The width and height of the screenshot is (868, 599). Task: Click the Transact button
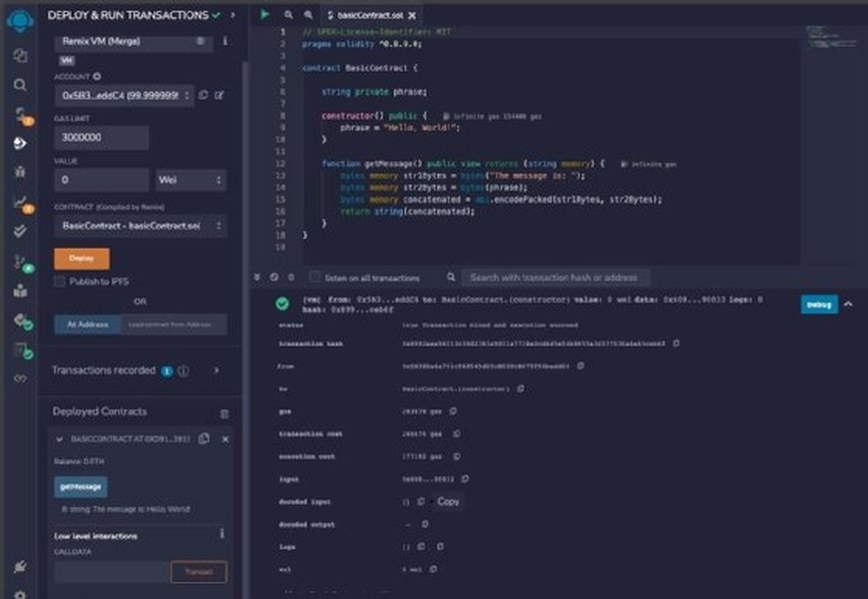199,572
